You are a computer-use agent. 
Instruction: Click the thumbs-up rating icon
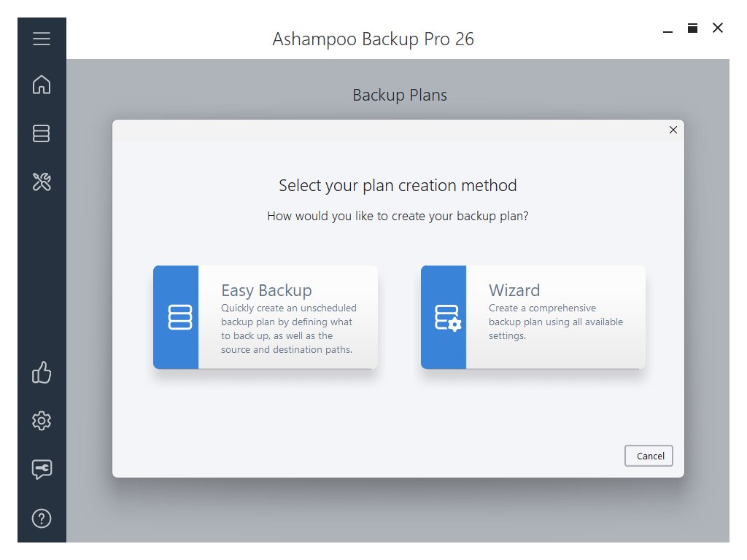click(x=42, y=374)
